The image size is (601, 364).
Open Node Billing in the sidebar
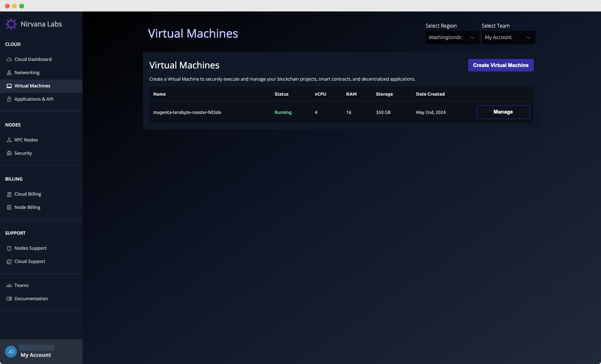(x=27, y=207)
